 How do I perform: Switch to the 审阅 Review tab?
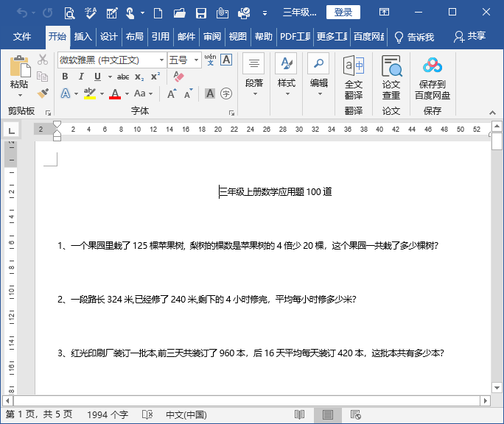(x=212, y=37)
